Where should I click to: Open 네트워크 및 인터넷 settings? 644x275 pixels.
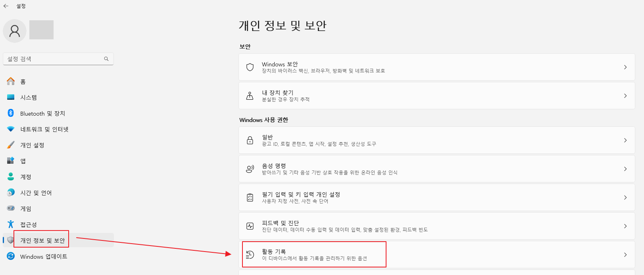point(58,129)
